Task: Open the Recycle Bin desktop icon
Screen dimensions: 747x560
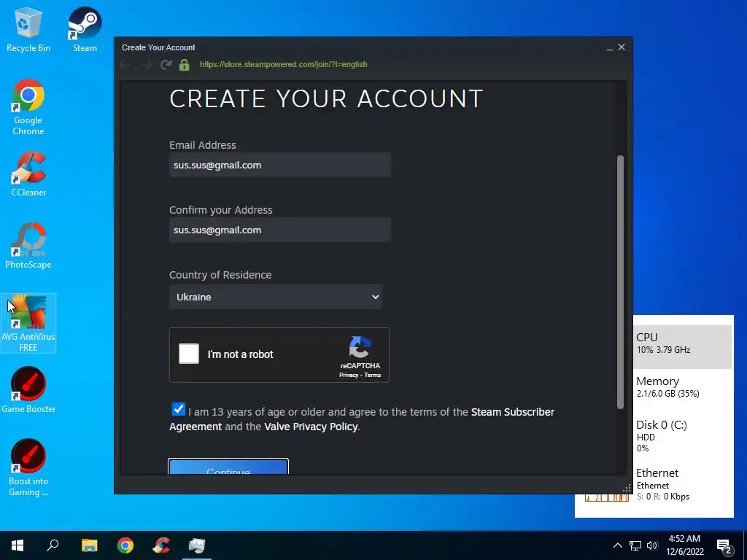Action: (x=28, y=29)
